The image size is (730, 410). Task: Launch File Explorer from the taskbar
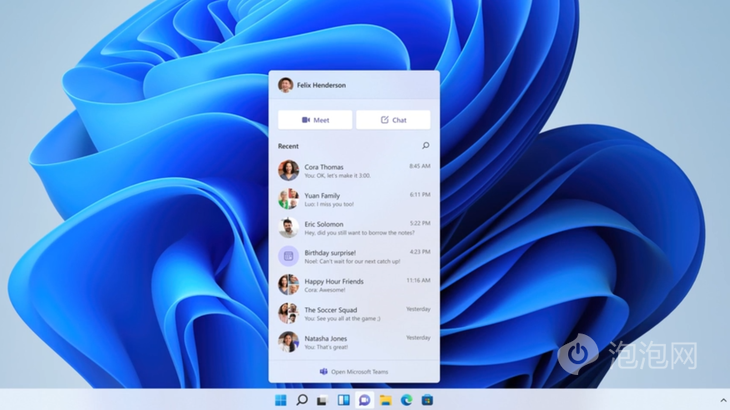[x=385, y=400]
